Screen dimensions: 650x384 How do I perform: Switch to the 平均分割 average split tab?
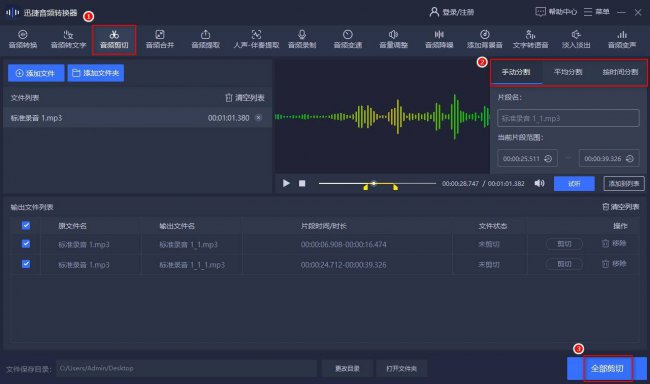568,72
